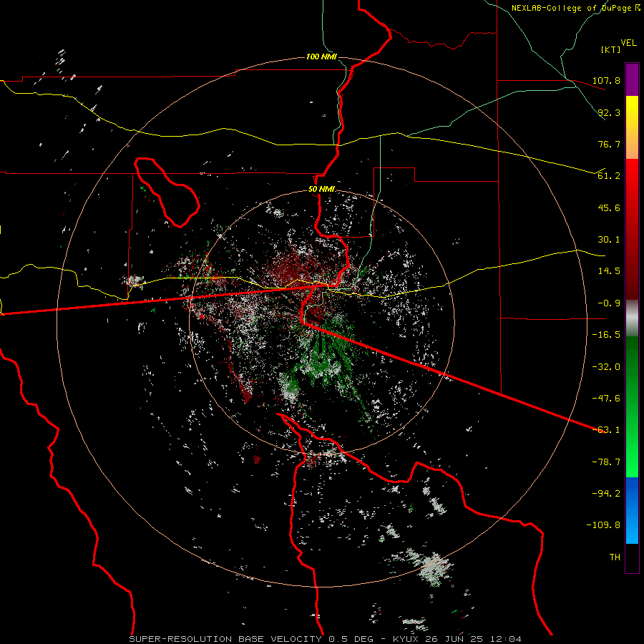Viewport: 644px width, 644px height.
Task: Pick the purple segment of velocity color bar
Action: coord(632,79)
